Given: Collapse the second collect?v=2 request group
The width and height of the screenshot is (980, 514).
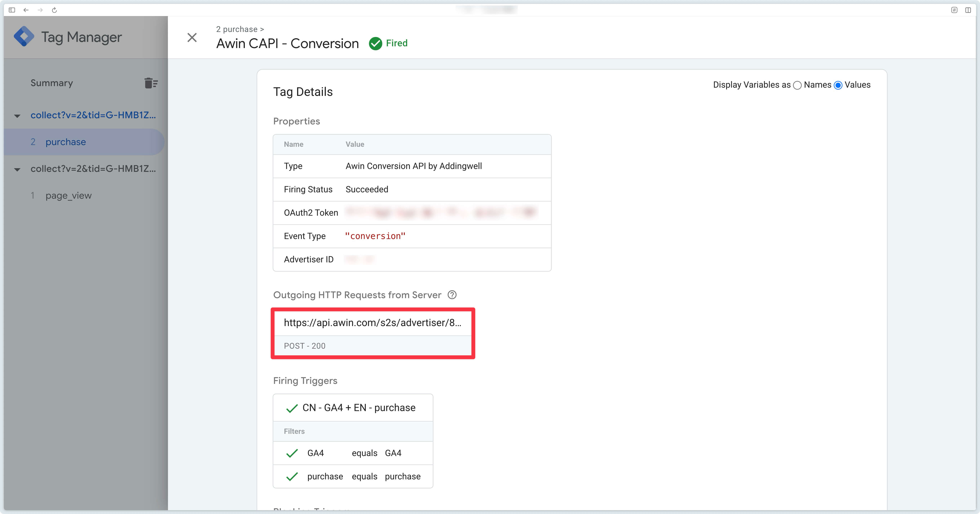Looking at the screenshot, I should pyautogui.click(x=17, y=169).
